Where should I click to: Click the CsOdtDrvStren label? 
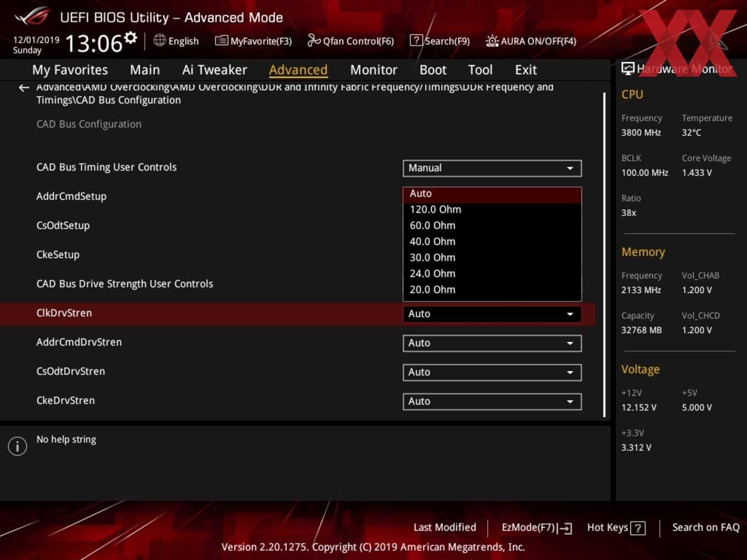[70, 371]
